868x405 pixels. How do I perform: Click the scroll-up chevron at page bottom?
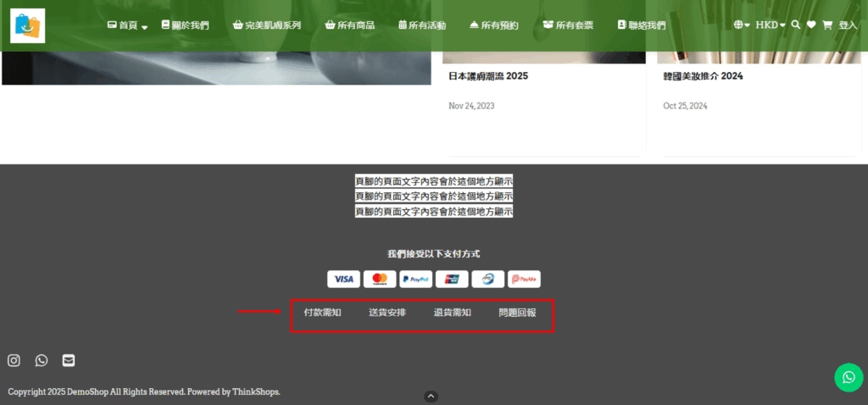point(431,396)
